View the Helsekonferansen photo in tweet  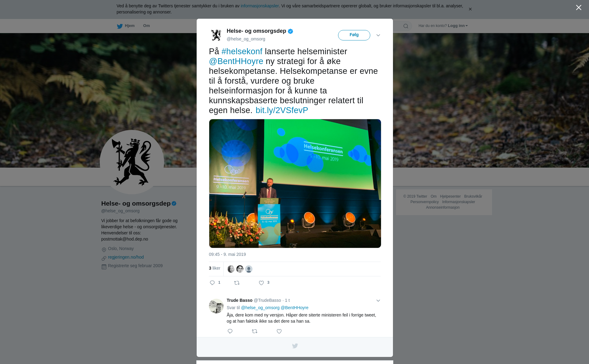(x=295, y=184)
